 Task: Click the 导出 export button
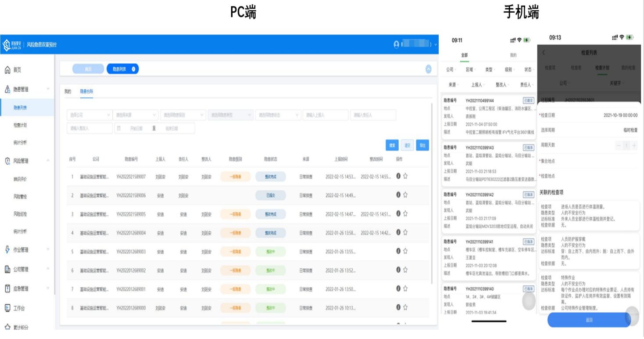click(x=422, y=145)
